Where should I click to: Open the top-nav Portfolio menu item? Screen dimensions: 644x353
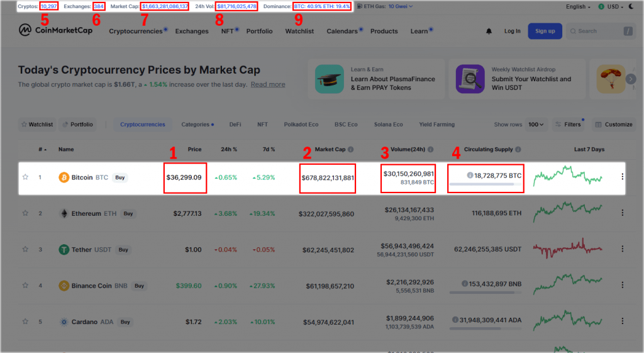[259, 31]
